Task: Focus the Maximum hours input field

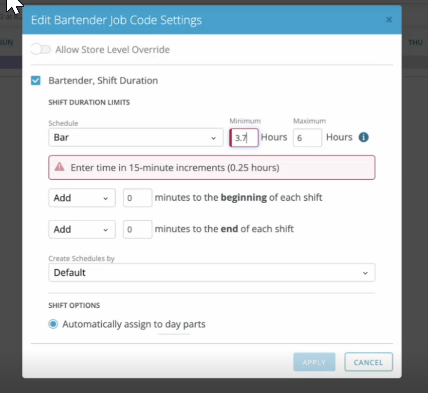Action: point(307,138)
